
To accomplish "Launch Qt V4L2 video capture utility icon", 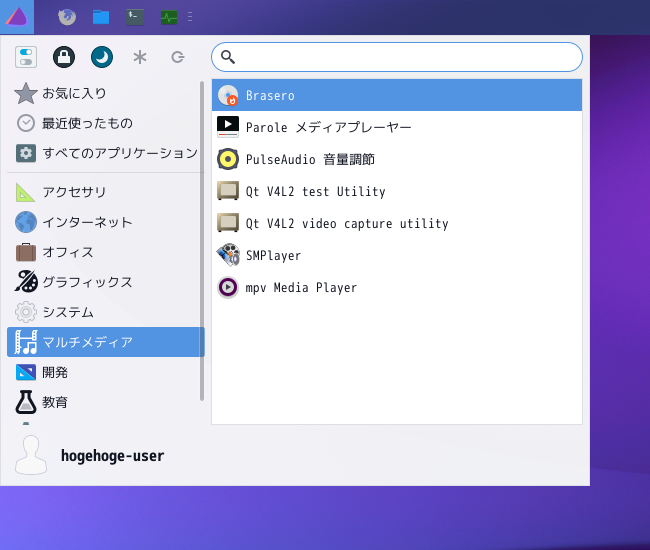I will point(228,223).
